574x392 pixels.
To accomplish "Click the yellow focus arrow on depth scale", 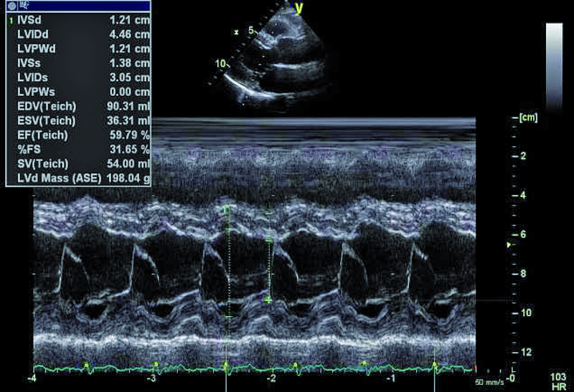I will (x=509, y=246).
